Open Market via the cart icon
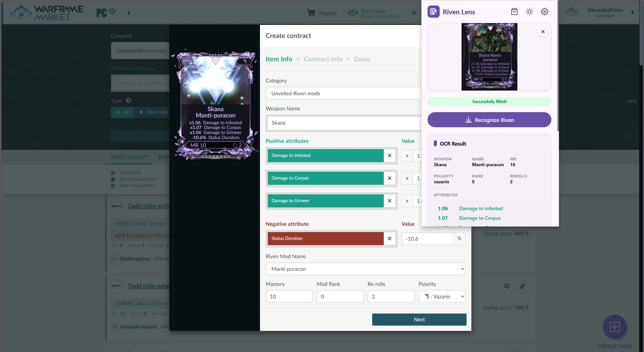This screenshot has height=352, width=644. pos(311,13)
